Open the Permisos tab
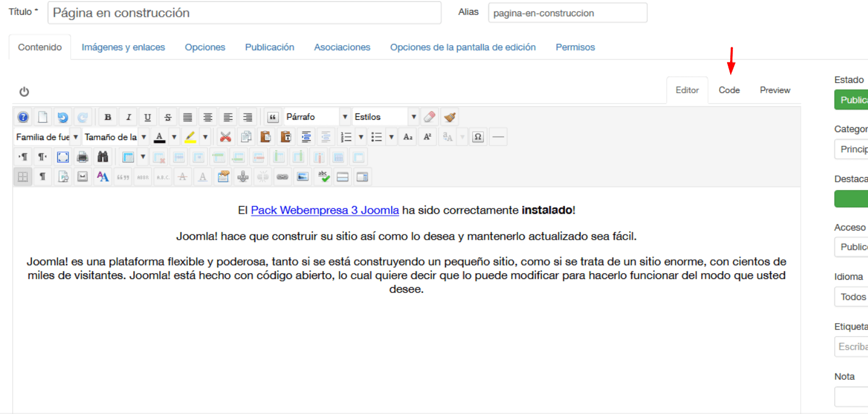The height and width of the screenshot is (414, 868). [575, 47]
